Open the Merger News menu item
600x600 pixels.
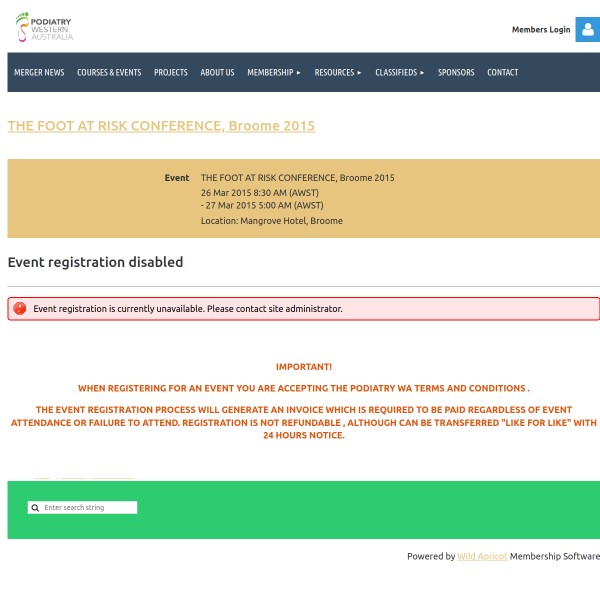click(x=39, y=73)
